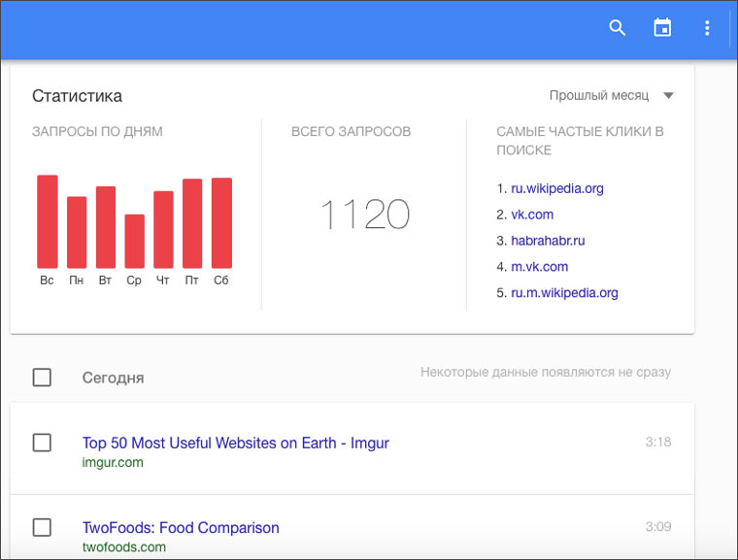738x560 pixels.
Task: Open TwoFoods: Food Comparison link
Action: 181,528
